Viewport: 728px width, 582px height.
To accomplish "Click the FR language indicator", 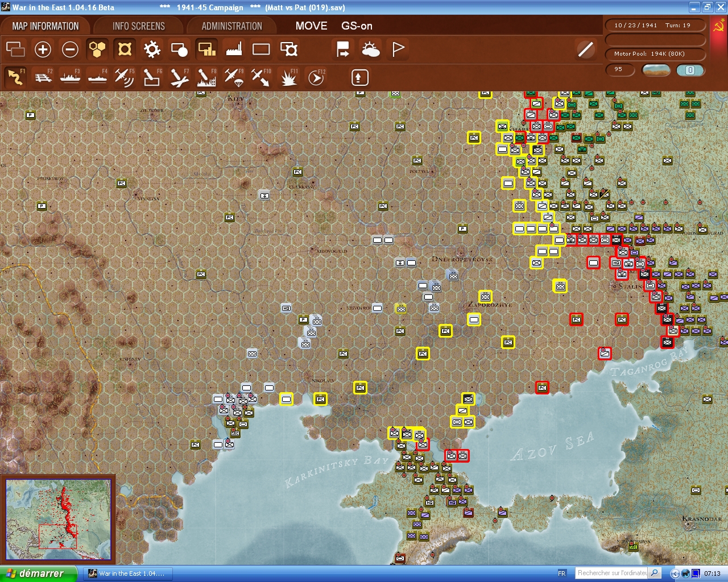I will point(562,573).
